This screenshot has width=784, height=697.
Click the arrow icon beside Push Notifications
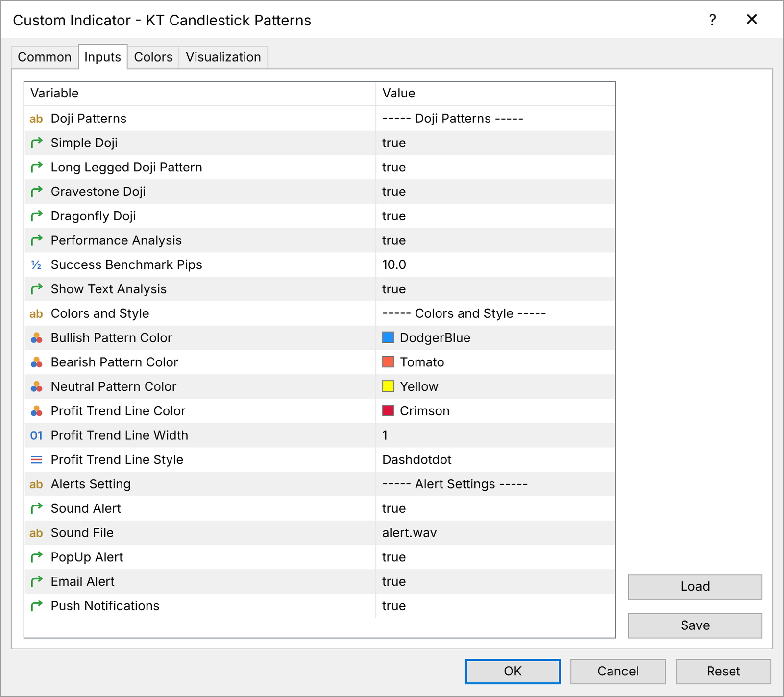[x=37, y=606]
